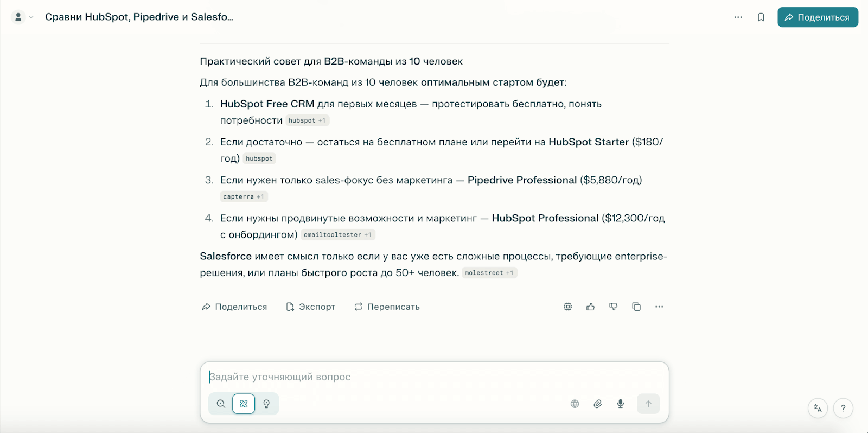
Task: Open the emailtooltester source citation
Action: tap(337, 235)
